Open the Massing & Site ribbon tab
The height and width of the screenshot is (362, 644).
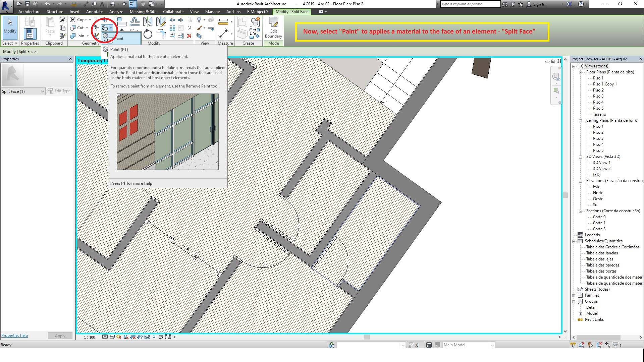(143, 11)
